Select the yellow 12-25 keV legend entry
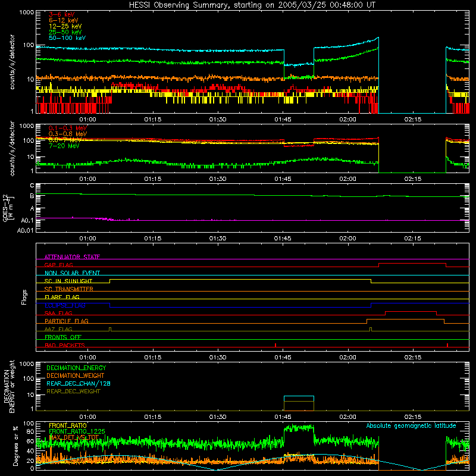Viewport: 476px width, 476px height. point(65,26)
